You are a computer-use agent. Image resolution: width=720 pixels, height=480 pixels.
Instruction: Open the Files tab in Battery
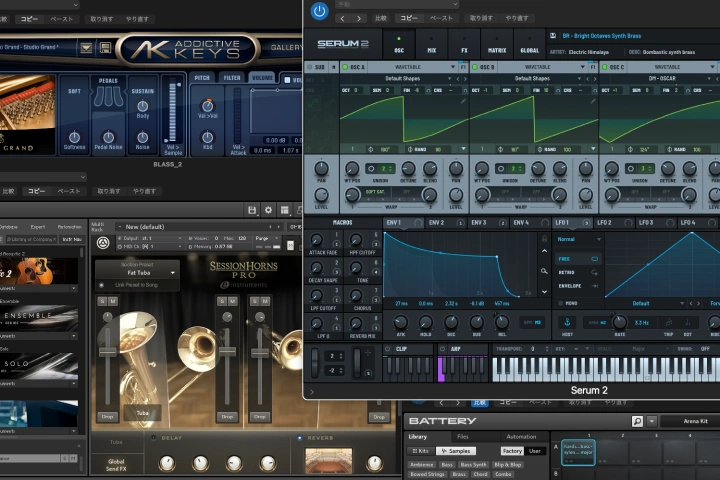pyautogui.click(x=463, y=436)
